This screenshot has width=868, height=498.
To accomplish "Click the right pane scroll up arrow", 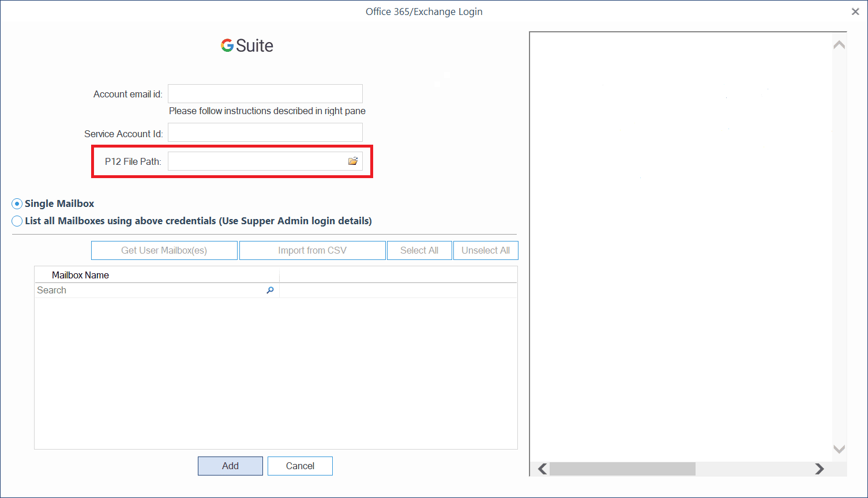I will pos(839,45).
